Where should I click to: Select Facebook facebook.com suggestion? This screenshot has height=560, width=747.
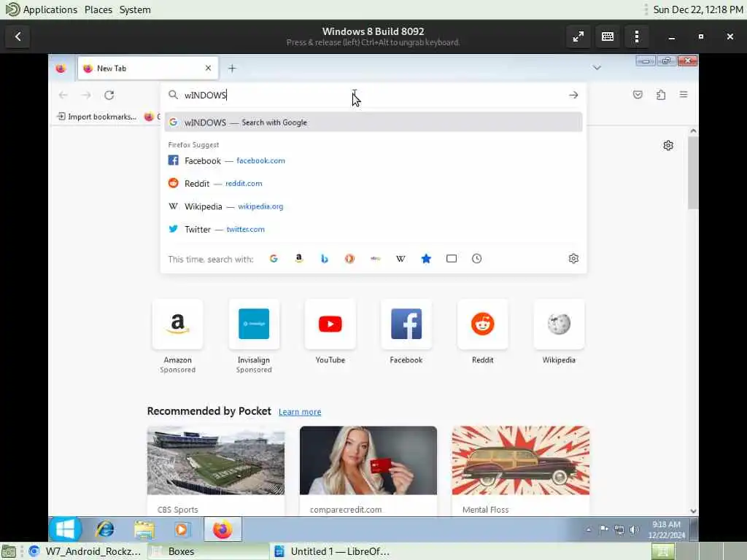373,160
